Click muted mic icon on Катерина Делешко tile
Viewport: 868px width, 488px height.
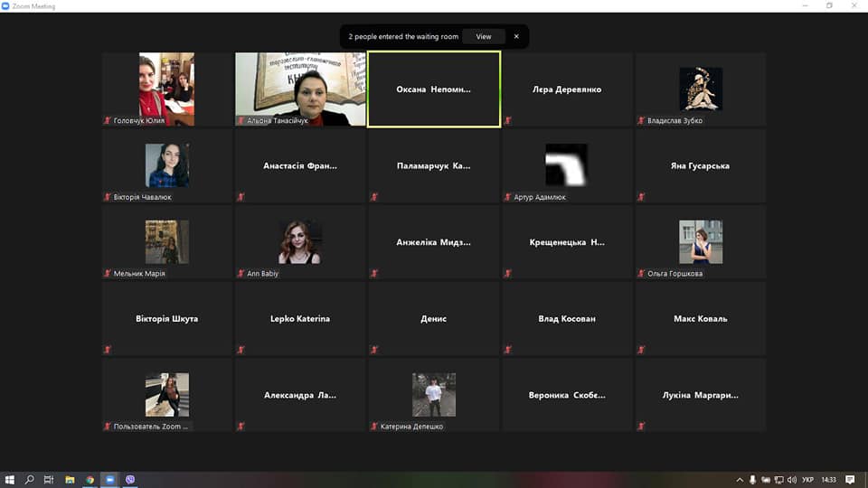pos(374,427)
